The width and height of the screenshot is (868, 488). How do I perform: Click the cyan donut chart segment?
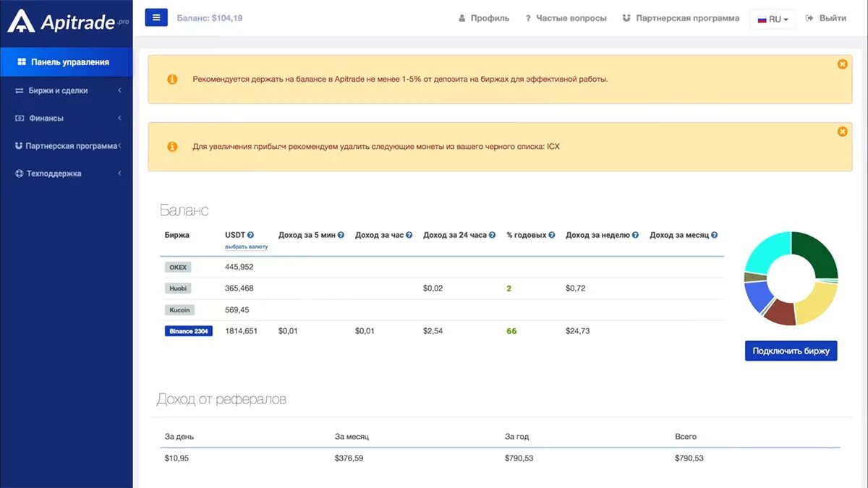pos(766,251)
